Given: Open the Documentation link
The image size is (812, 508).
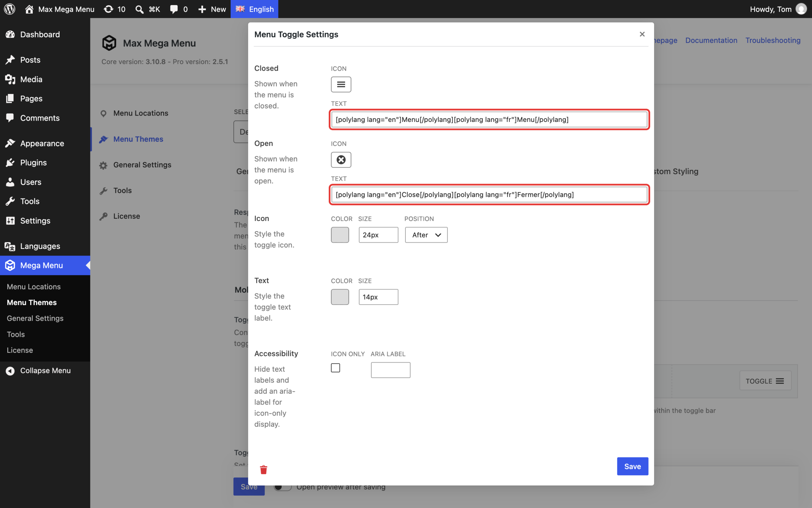Looking at the screenshot, I should click(x=711, y=40).
